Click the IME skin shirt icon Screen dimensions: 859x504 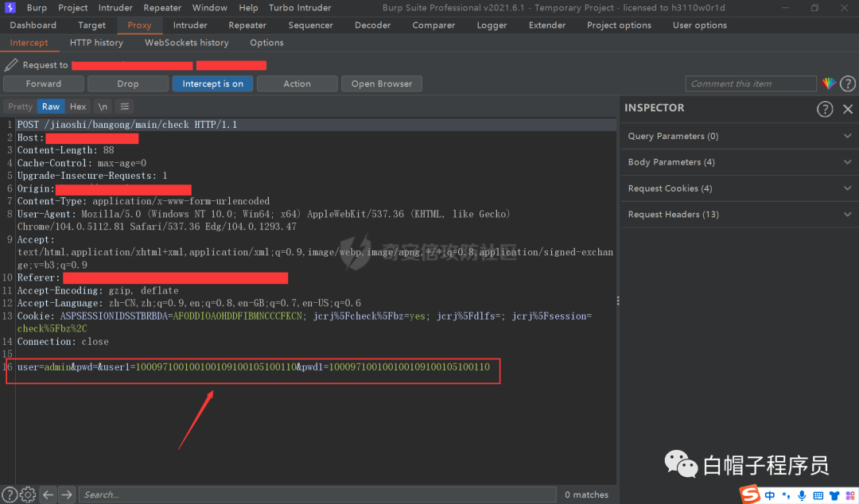coord(834,495)
